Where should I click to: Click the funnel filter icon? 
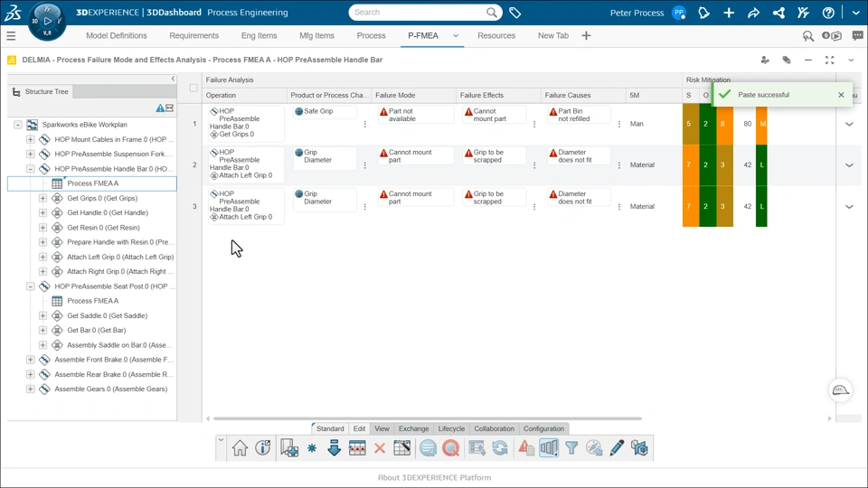point(571,447)
